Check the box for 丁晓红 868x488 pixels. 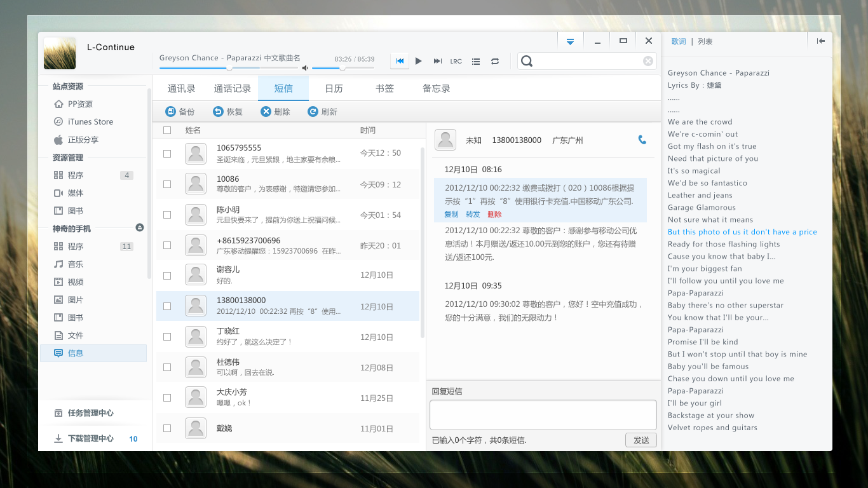[x=167, y=337]
